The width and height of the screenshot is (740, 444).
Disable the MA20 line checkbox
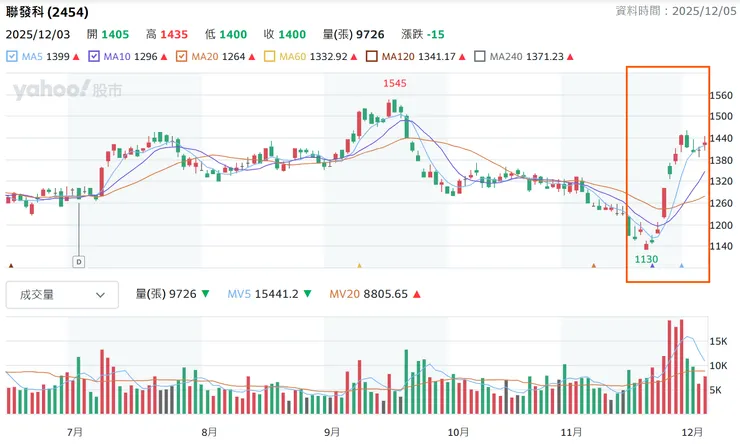182,57
